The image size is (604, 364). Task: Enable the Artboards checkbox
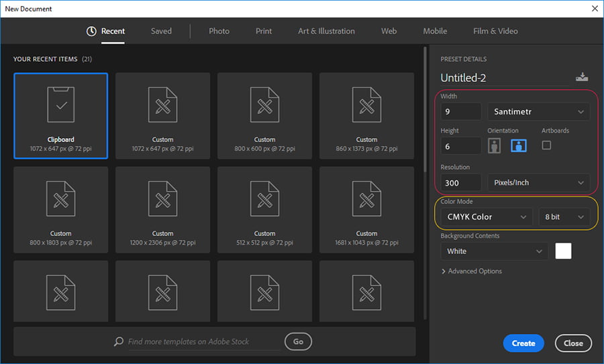coord(546,145)
